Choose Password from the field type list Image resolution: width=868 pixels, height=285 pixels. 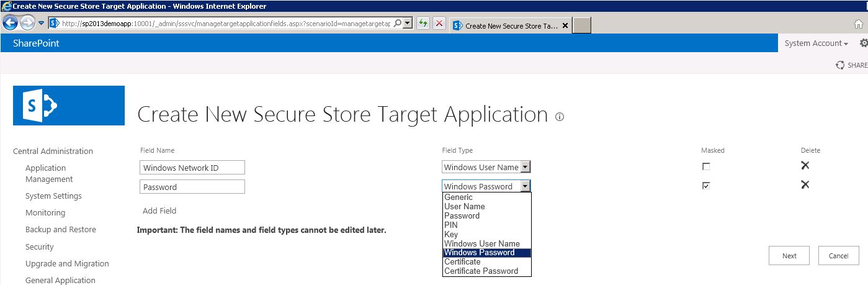[487, 215]
